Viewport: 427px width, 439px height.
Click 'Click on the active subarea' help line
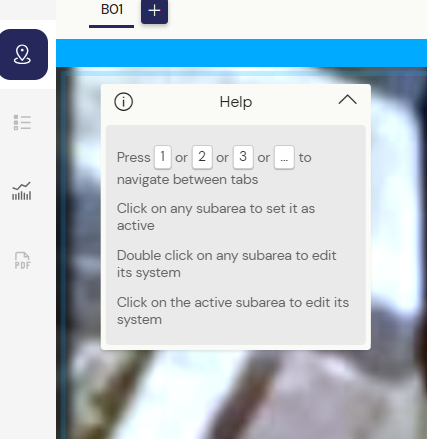pos(233,311)
